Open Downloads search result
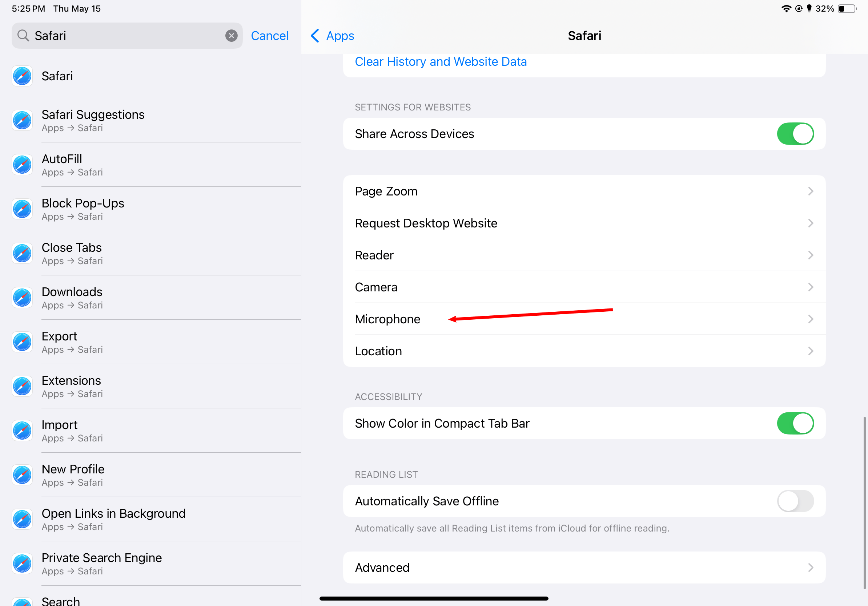The height and width of the screenshot is (606, 868). point(150,298)
